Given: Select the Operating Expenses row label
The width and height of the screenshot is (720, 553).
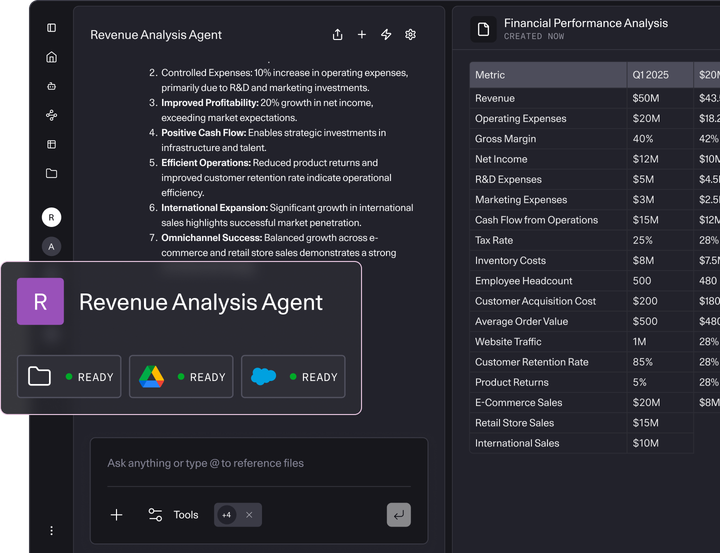Looking at the screenshot, I should click(520, 118).
